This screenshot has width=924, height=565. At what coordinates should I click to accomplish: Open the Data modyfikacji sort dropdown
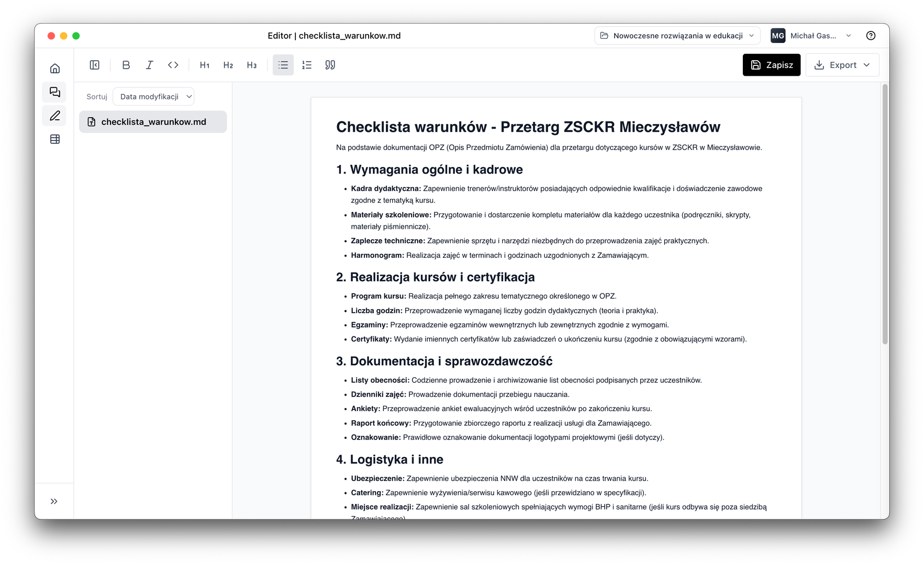click(153, 96)
